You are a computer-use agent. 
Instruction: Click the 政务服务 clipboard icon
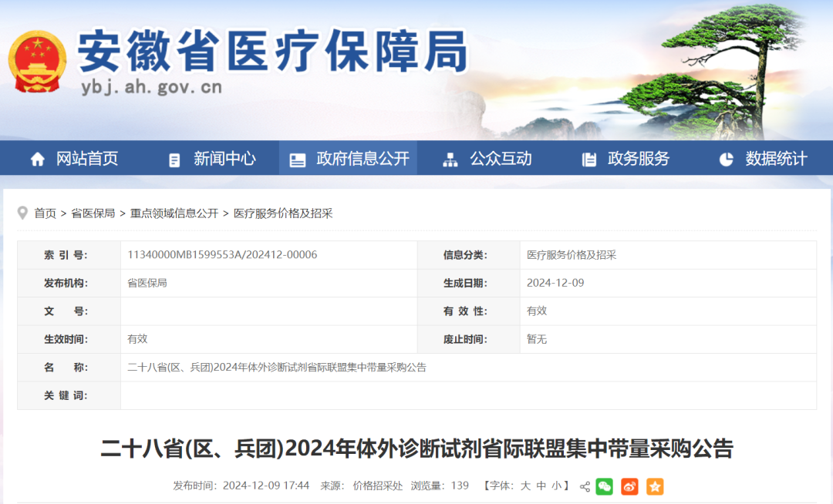tap(588, 160)
